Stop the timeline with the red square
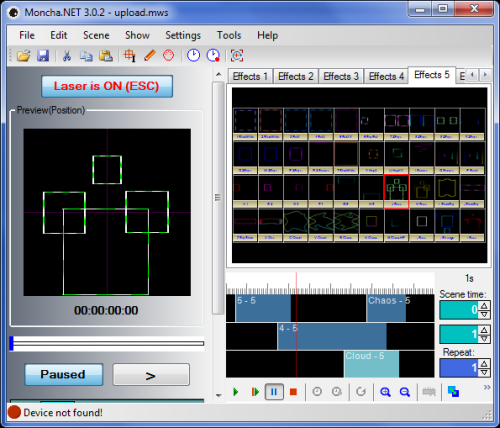This screenshot has width=500, height=428. pos(293,392)
